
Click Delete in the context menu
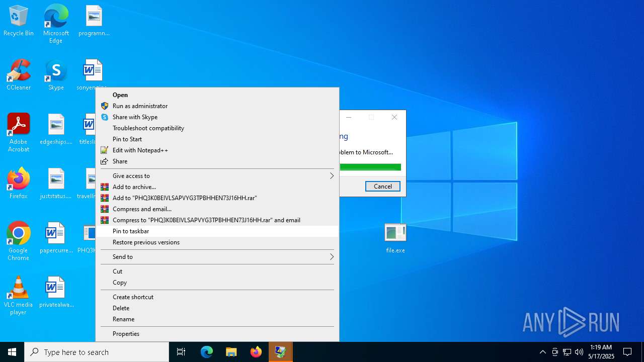click(217, 308)
